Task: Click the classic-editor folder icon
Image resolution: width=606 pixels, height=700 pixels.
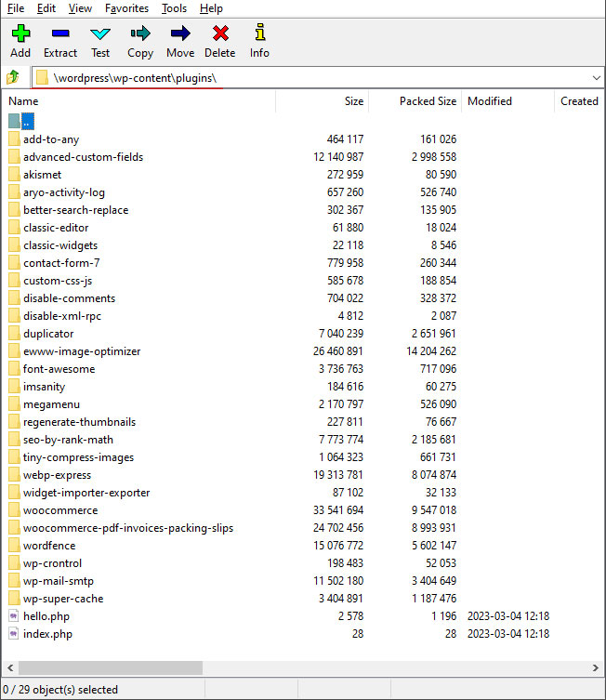Action: 14,228
